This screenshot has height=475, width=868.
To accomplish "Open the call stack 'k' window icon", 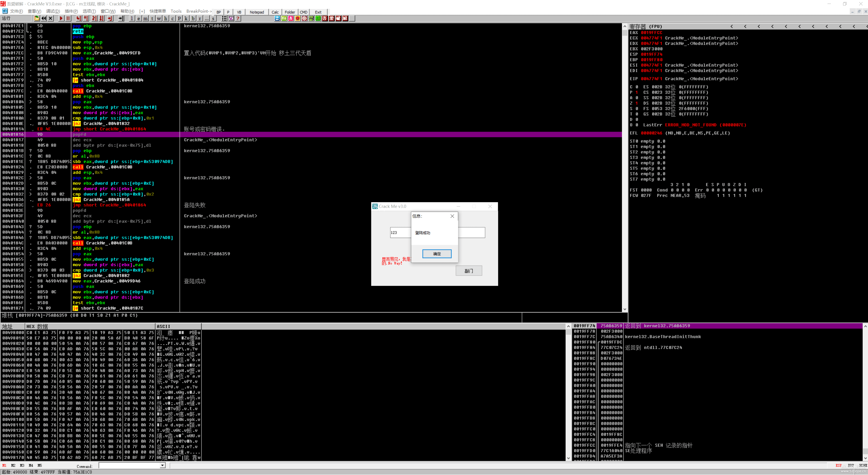I will pyautogui.click(x=186, y=19).
